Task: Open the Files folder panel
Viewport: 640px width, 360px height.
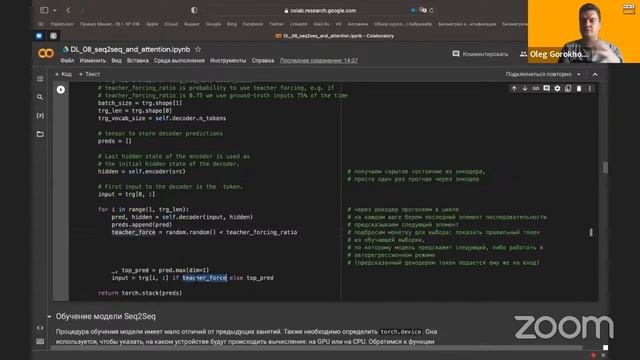Action: pyautogui.click(x=40, y=134)
